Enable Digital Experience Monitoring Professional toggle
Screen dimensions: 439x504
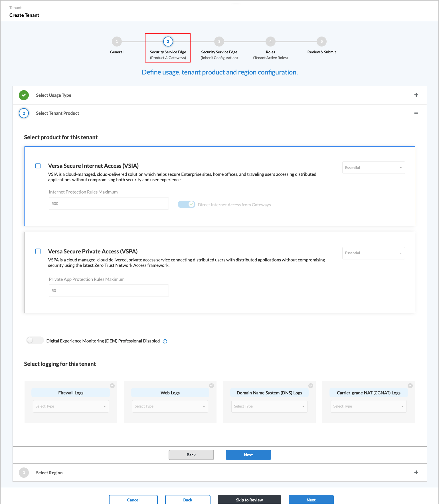pos(35,340)
